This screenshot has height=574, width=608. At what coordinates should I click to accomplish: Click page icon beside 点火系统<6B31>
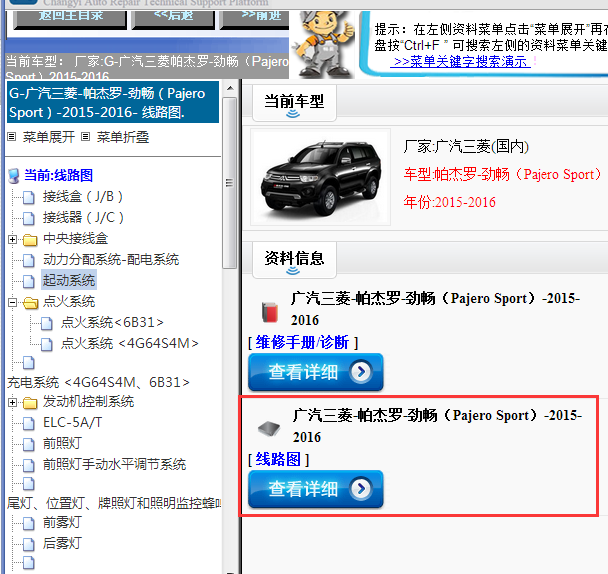47,323
